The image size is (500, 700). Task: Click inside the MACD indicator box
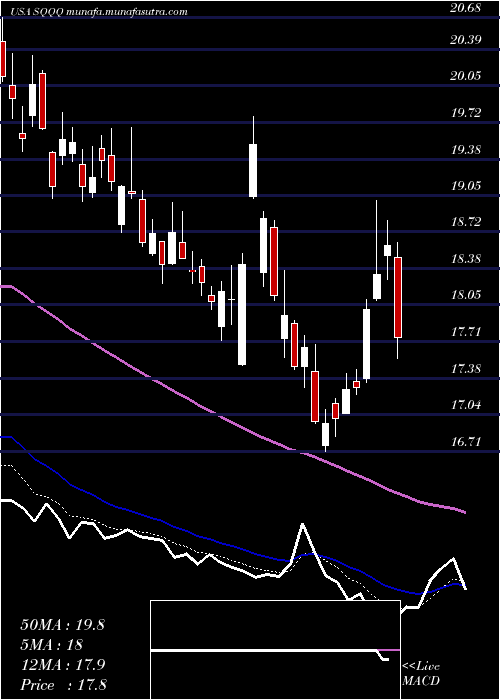pyautogui.click(x=275, y=650)
